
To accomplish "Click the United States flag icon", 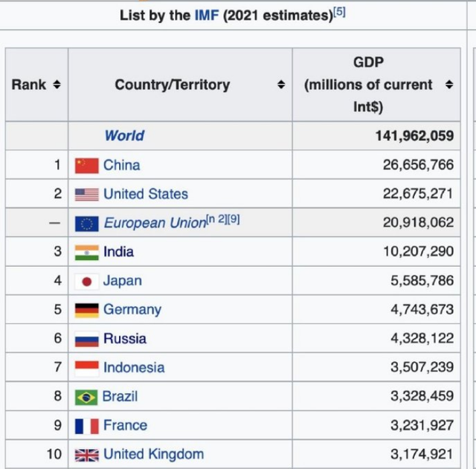I will click(87, 194).
